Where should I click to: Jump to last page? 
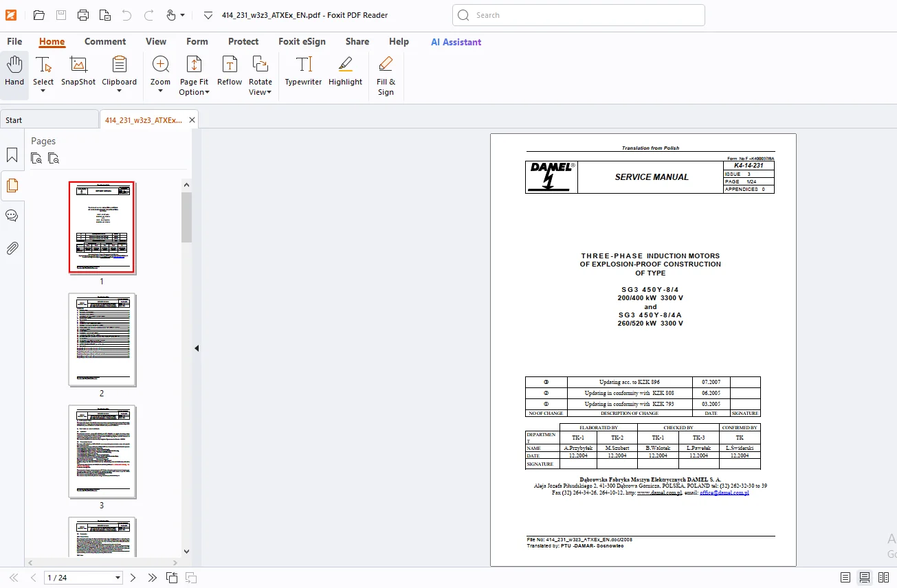click(x=153, y=578)
